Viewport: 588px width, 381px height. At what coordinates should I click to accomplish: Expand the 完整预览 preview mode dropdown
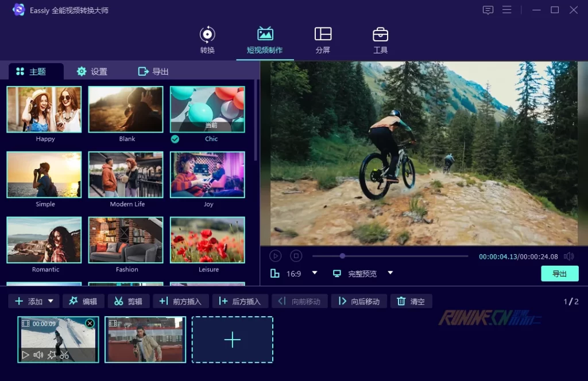(x=390, y=273)
